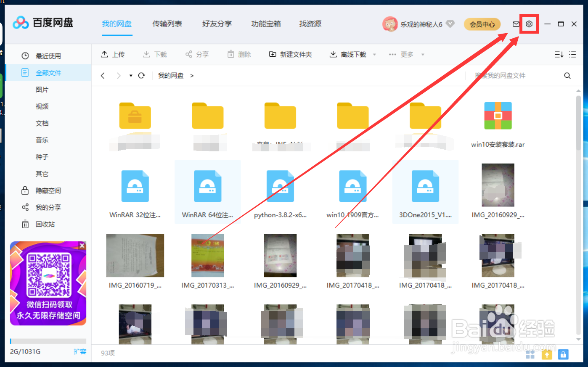Go back with the left arrow
Image resolution: width=588 pixels, height=367 pixels.
click(x=103, y=76)
